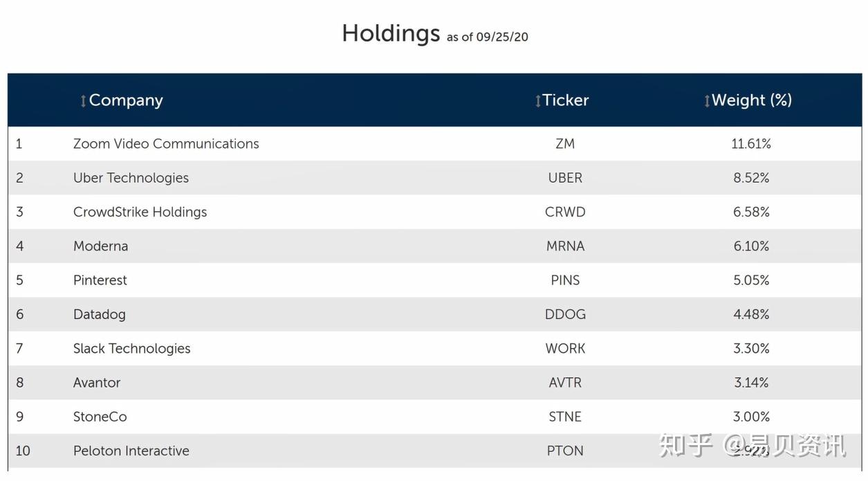Screen dimensions: 868x481
Task: Select the Company column header
Action: pyautogui.click(x=125, y=100)
